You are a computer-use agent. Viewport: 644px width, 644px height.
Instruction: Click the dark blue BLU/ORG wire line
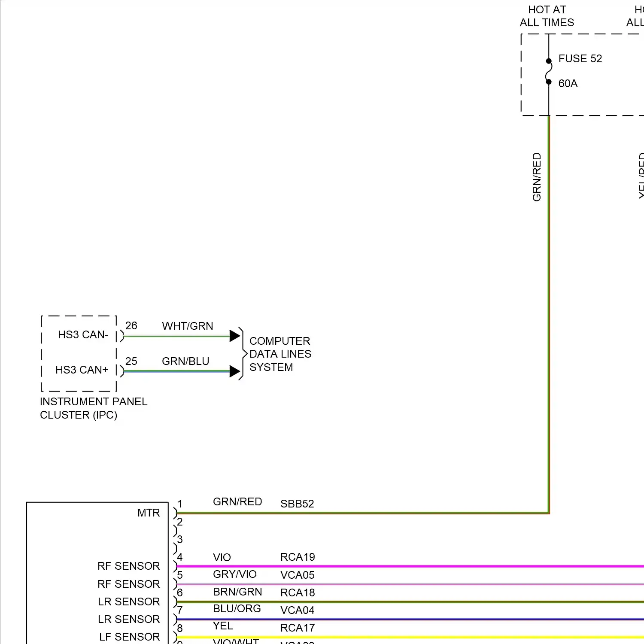(410, 620)
